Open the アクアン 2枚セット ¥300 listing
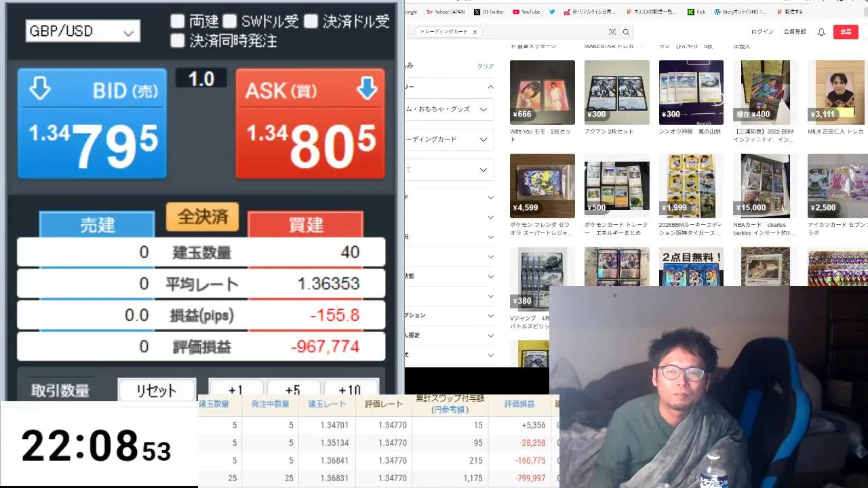The width and height of the screenshot is (868, 488). pyautogui.click(x=617, y=98)
